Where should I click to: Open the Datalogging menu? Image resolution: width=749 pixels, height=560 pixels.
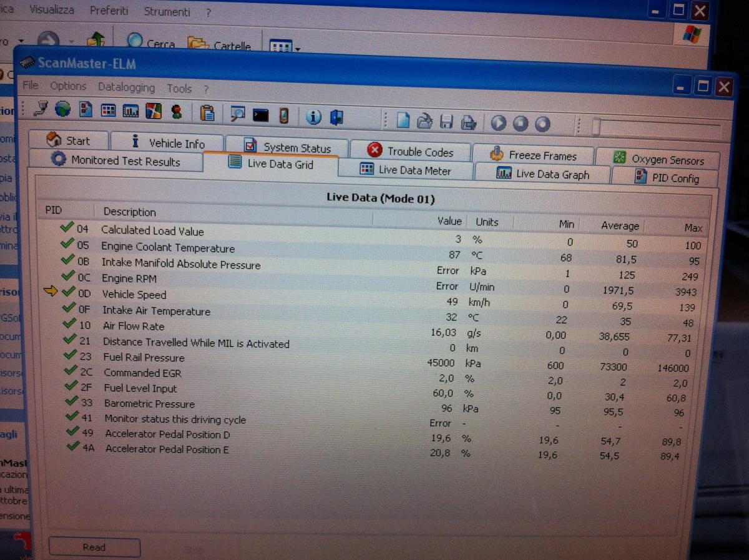coord(126,87)
